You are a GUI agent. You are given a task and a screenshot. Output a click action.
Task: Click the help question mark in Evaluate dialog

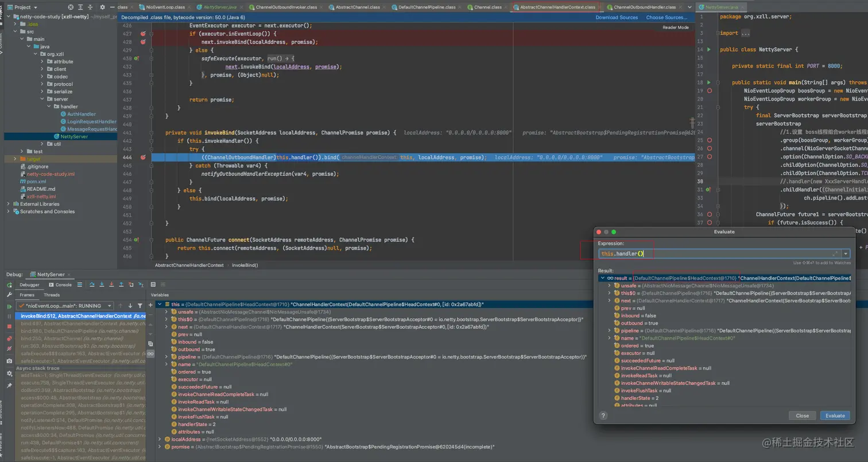pyautogui.click(x=603, y=415)
